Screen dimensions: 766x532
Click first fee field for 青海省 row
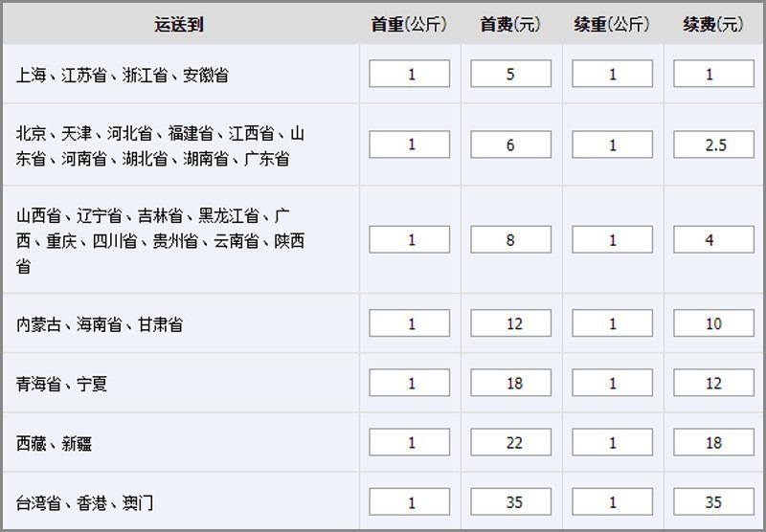511,383
